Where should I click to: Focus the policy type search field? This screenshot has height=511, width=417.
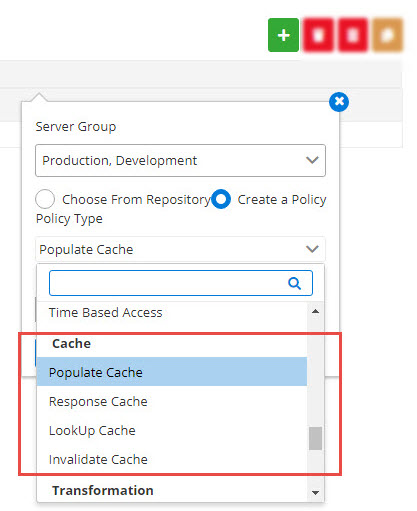pos(181,283)
